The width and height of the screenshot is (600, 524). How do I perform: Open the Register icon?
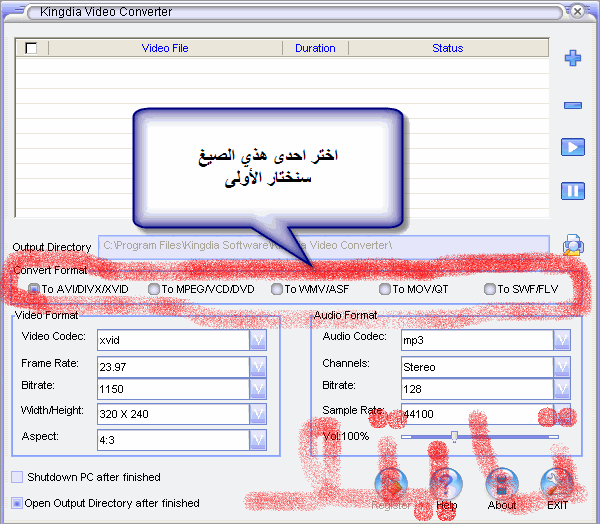coord(391,484)
